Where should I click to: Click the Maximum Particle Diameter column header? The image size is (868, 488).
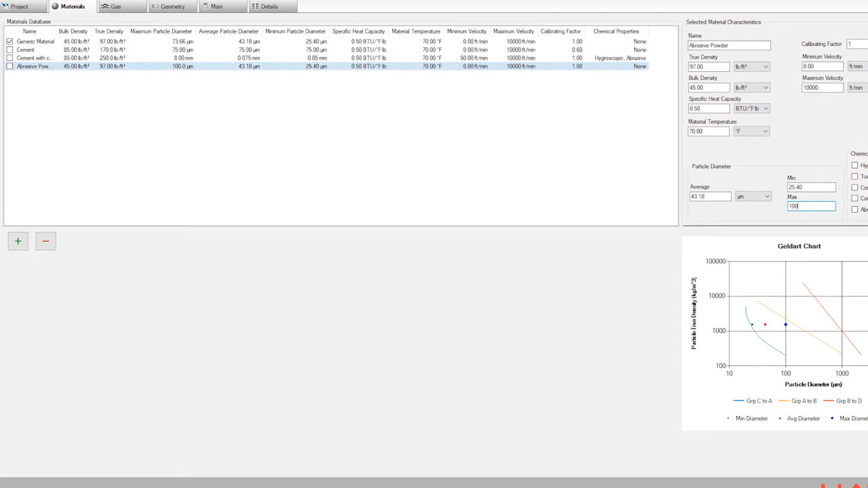pos(161,31)
